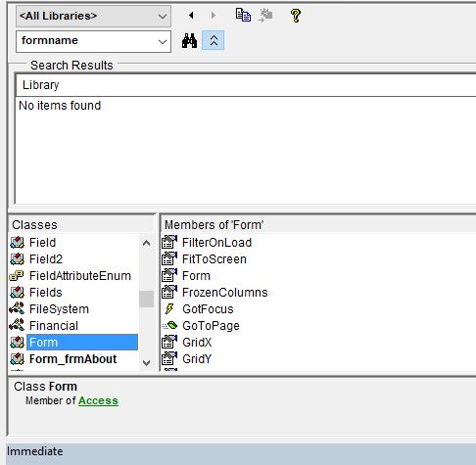Viewport: 476px width, 465px height.
Task: Click the Copy to Clipboard icon
Action: 243,15
